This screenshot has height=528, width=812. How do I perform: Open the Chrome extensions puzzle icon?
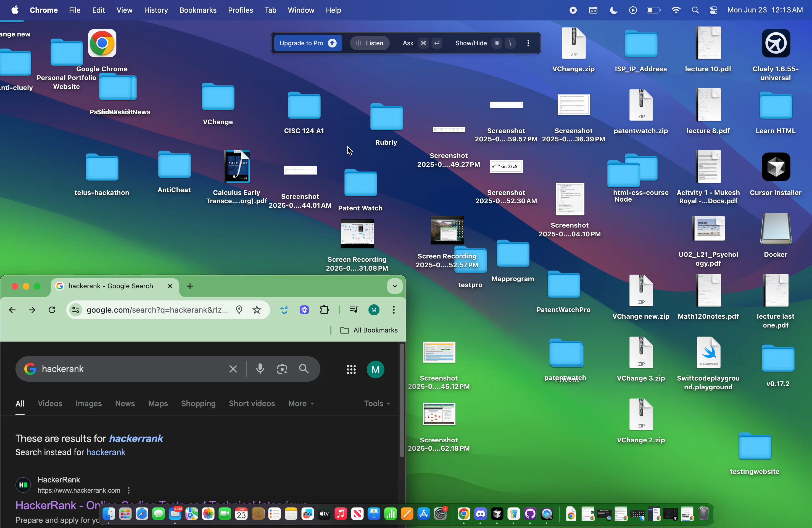[x=325, y=310]
